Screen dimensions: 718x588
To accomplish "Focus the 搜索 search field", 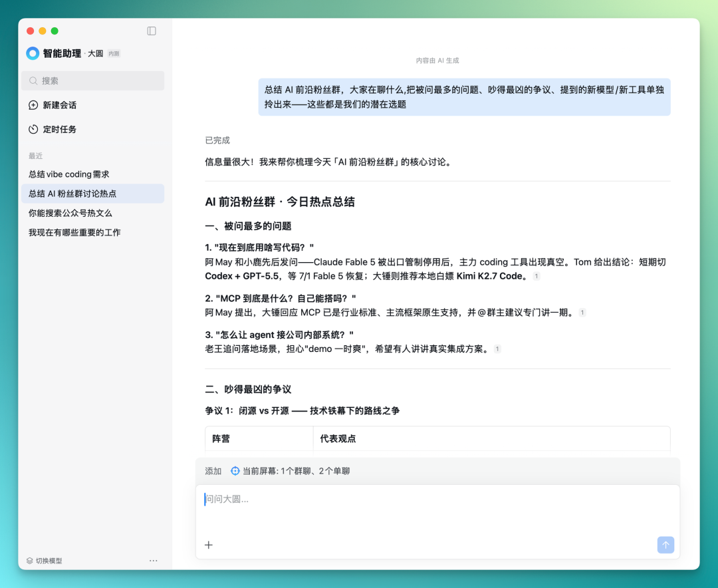I will click(x=92, y=80).
